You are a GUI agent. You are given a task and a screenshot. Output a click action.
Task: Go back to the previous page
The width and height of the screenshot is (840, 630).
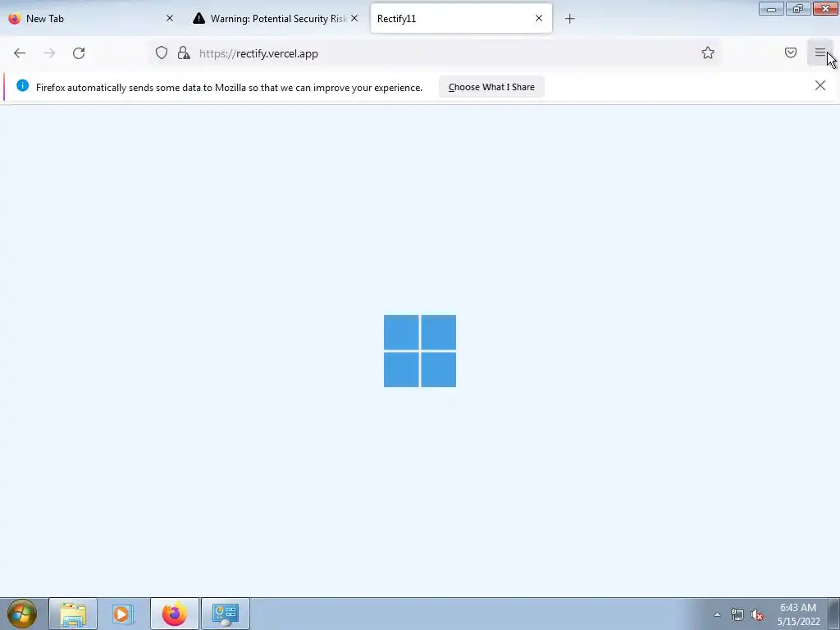(20, 53)
